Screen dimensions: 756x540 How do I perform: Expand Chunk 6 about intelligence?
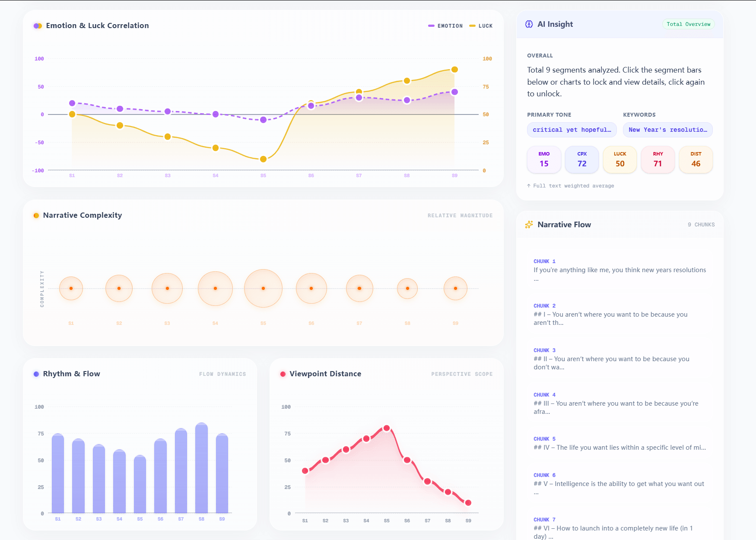619,484
